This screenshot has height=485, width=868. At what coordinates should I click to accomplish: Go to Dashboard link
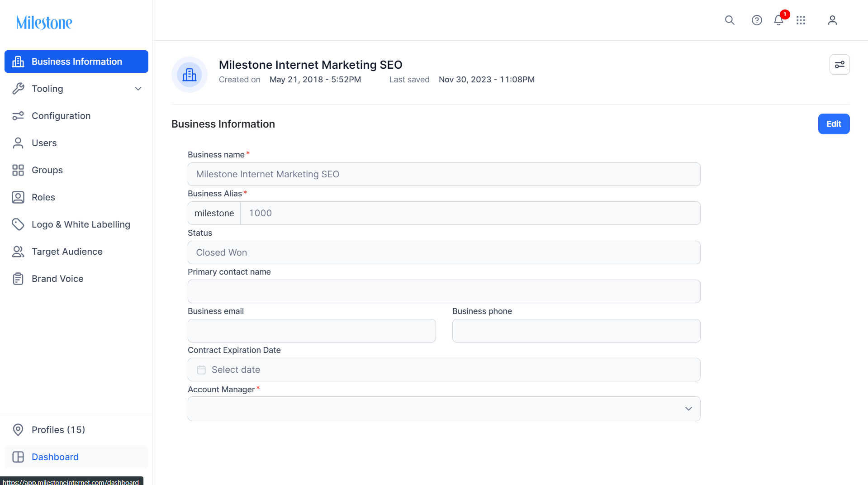76,457
